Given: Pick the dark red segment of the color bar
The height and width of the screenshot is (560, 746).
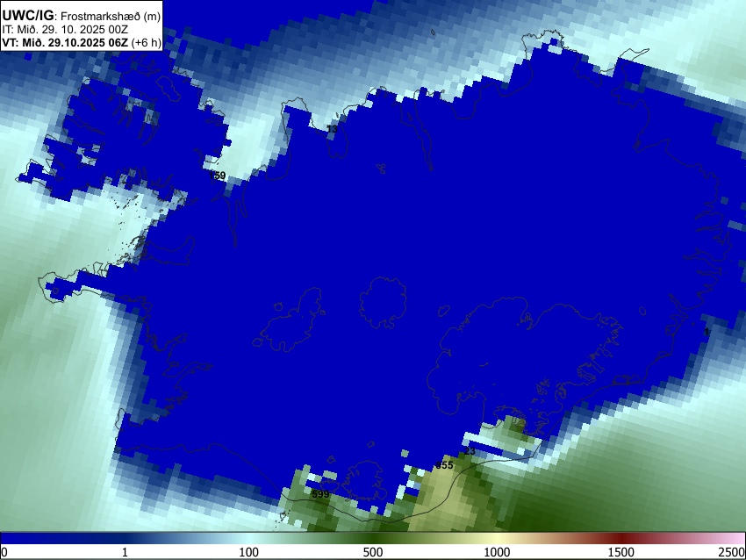Looking at the screenshot, I should click(x=621, y=538).
